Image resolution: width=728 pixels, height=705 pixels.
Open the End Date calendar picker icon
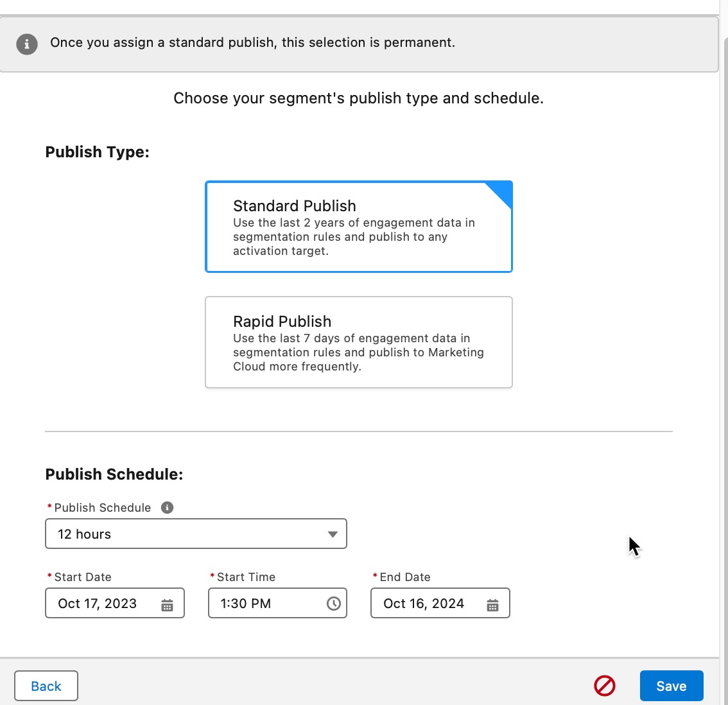pos(492,605)
